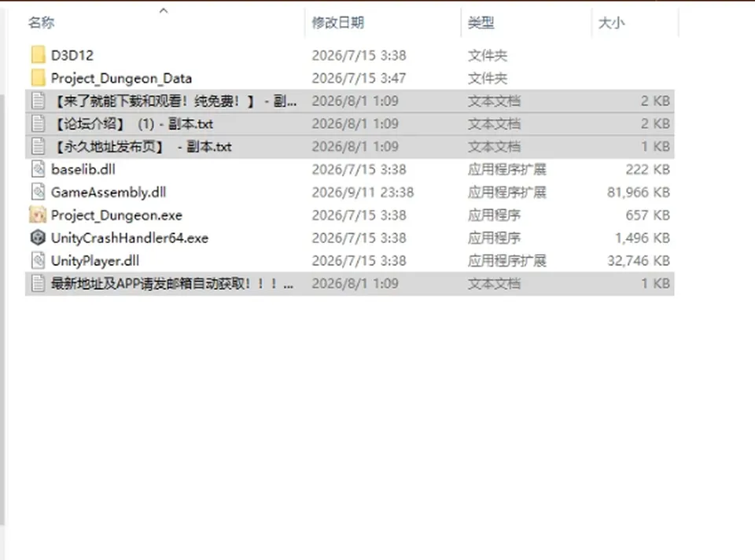The image size is (755, 560).
Task: Click the 32,746 KB size cell
Action: click(x=639, y=260)
